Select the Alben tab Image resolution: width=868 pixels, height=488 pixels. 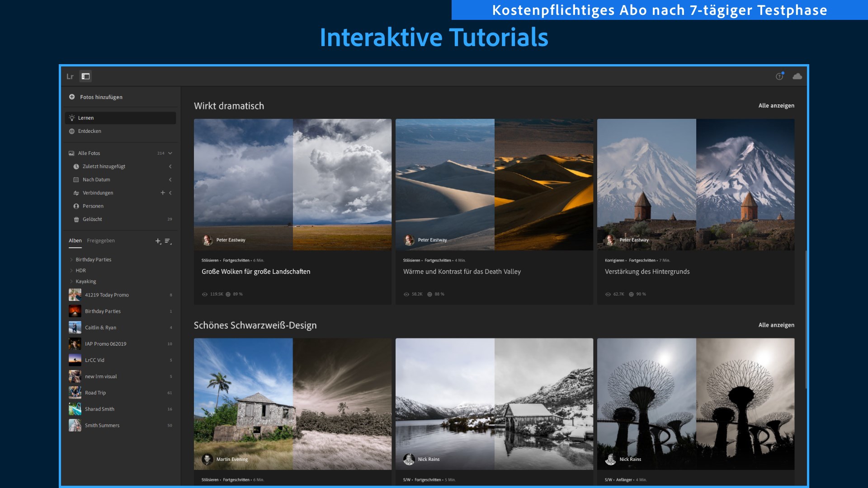tap(75, 241)
